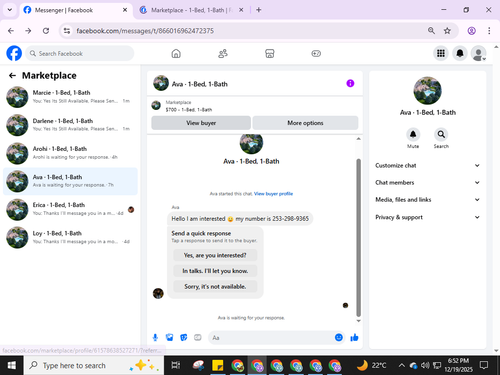
Task: Expand the Privacy & support section
Action: point(427,217)
